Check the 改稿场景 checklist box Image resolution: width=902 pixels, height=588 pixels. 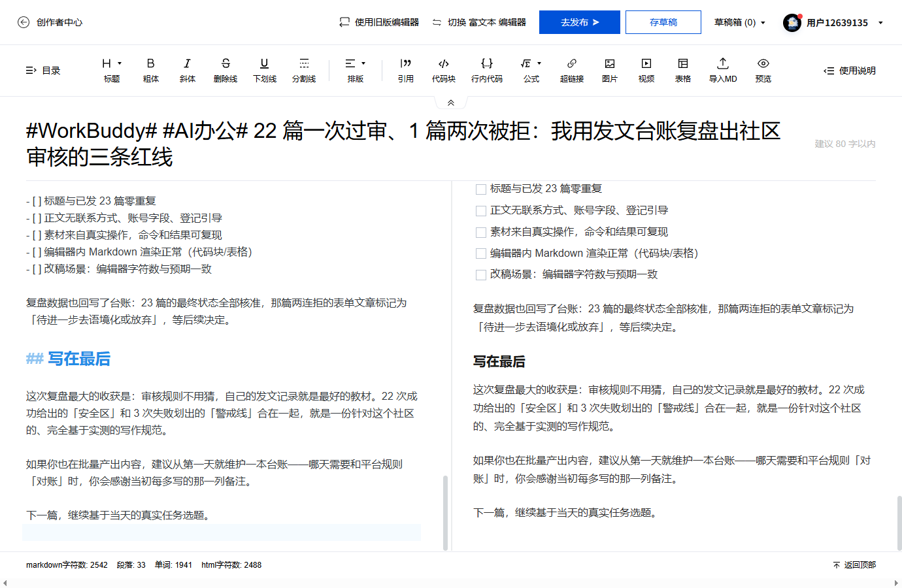pos(481,275)
